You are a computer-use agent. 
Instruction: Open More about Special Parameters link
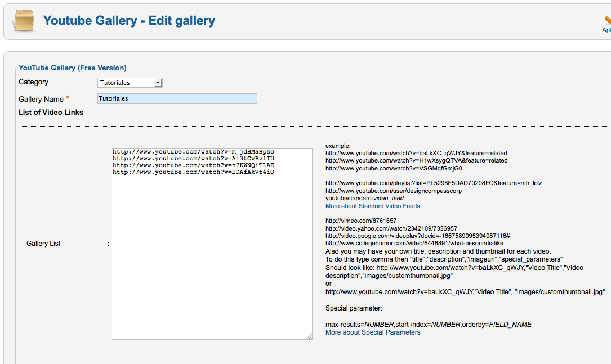coord(373,332)
